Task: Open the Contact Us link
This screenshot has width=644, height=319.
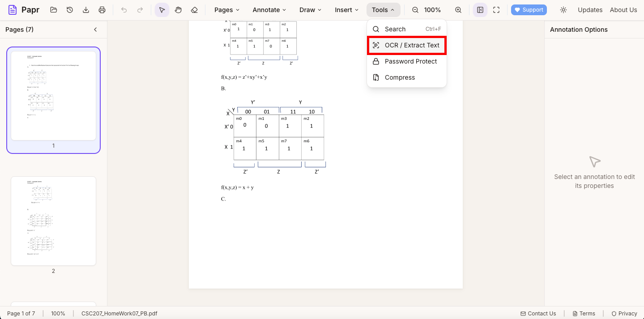Action: point(538,313)
